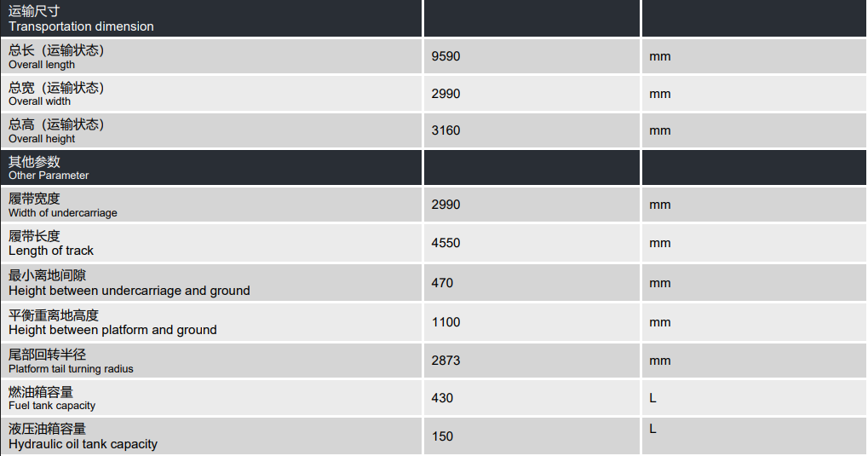Select the 3160 overall height value
The height and width of the screenshot is (456, 868).
(445, 130)
